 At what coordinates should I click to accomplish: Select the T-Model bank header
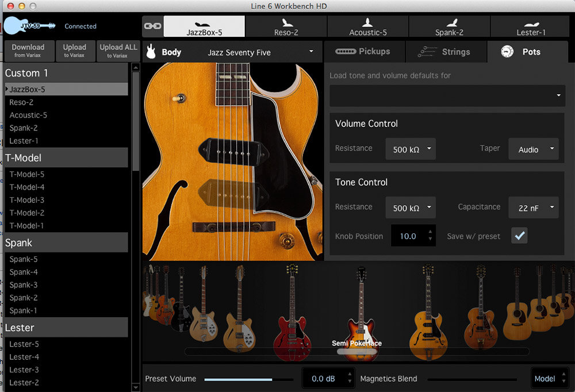point(66,157)
